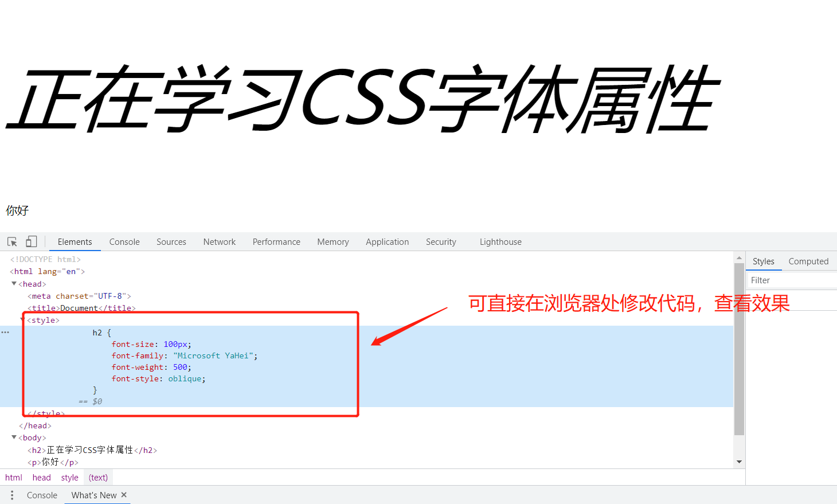Select the inspect element tool
The image size is (837, 504).
pyautogui.click(x=12, y=241)
